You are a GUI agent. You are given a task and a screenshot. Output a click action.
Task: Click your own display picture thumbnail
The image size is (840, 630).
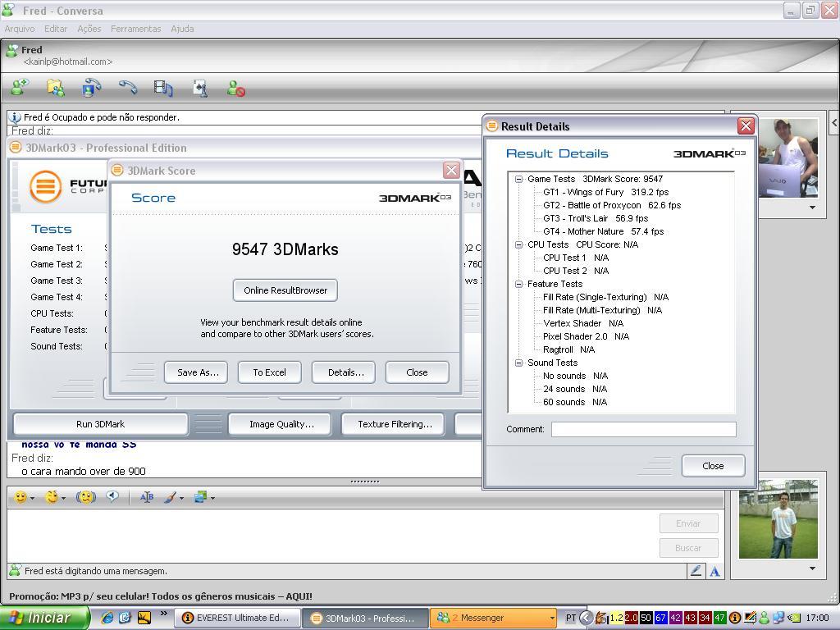778,519
